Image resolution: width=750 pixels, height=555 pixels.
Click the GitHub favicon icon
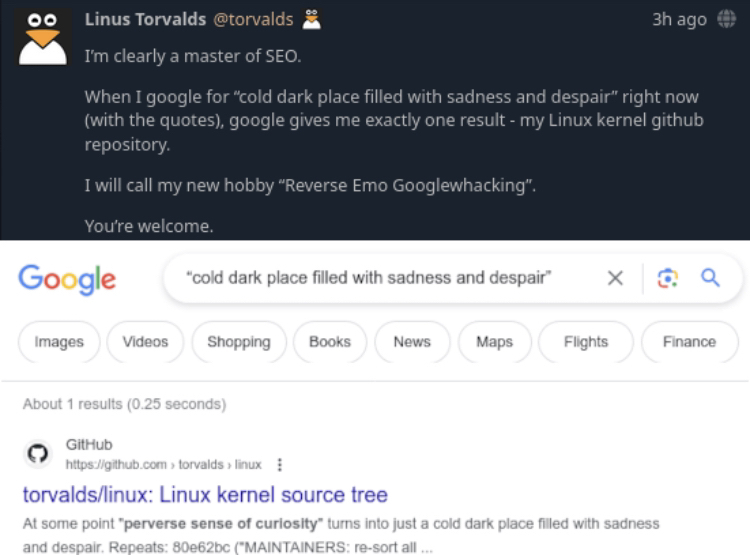[x=36, y=454]
